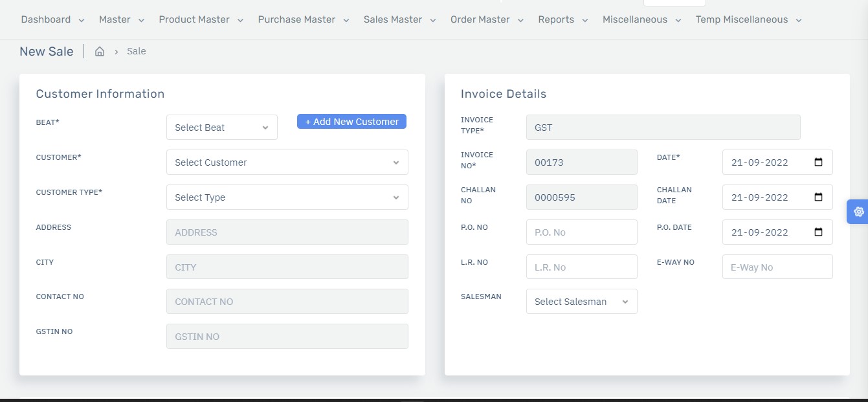868x402 pixels.
Task: Open the Reports menu
Action: click(x=562, y=19)
